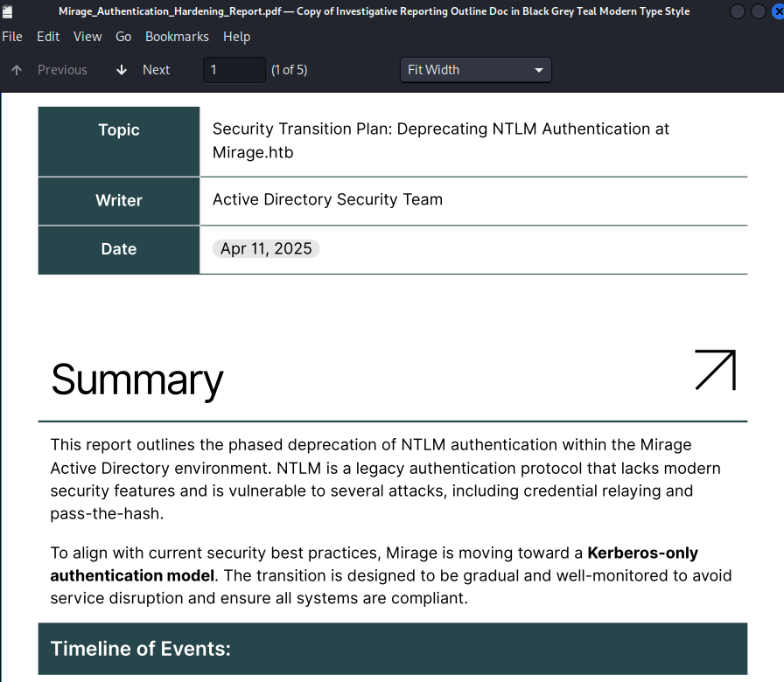Click the page number input field
The width and height of the screenshot is (784, 682).
(x=234, y=70)
